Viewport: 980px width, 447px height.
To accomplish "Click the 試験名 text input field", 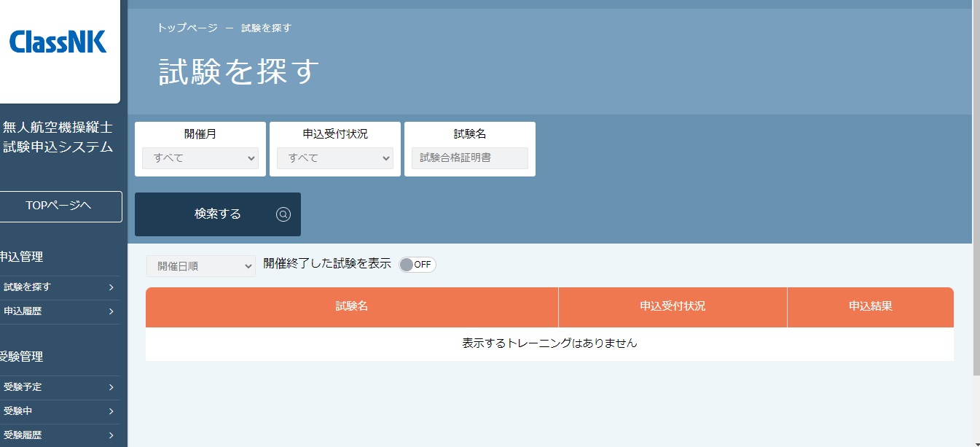I will pyautogui.click(x=470, y=158).
